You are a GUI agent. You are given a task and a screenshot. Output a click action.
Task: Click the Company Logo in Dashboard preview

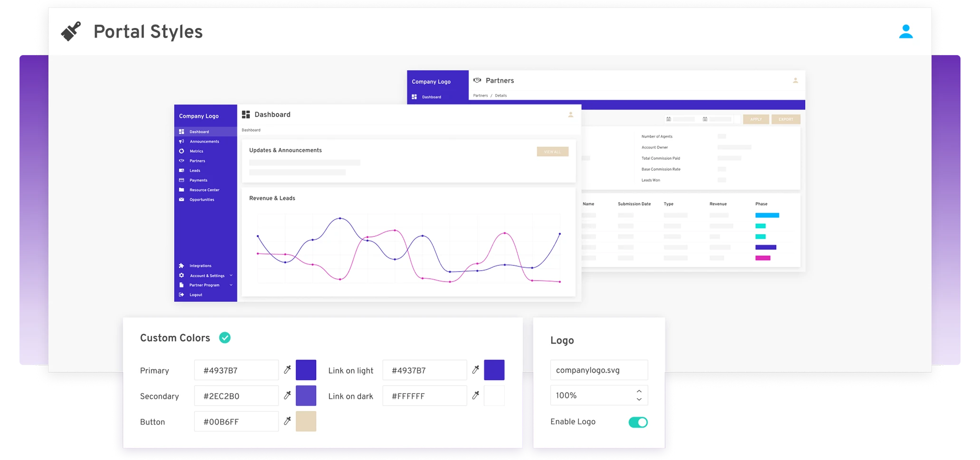click(x=199, y=116)
